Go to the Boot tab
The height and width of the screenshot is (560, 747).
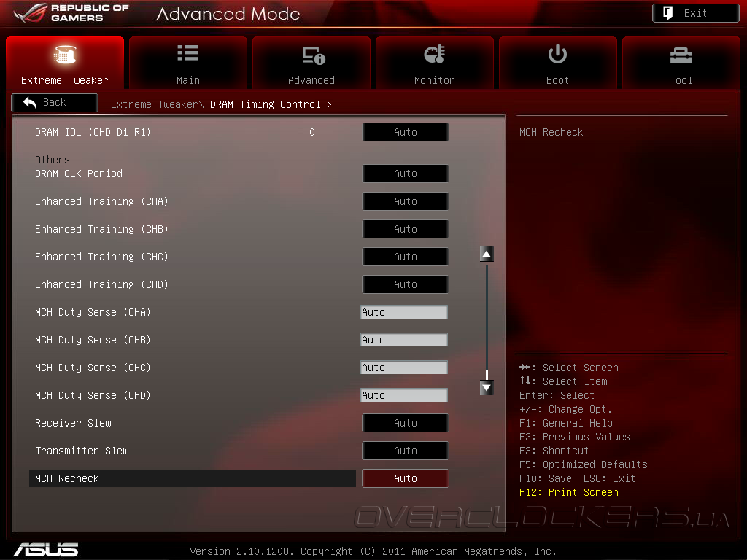pyautogui.click(x=558, y=63)
